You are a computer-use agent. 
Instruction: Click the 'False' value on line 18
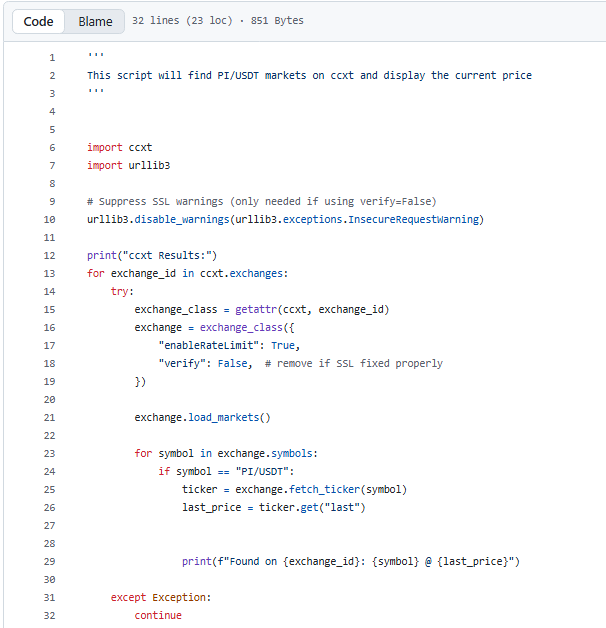point(232,364)
